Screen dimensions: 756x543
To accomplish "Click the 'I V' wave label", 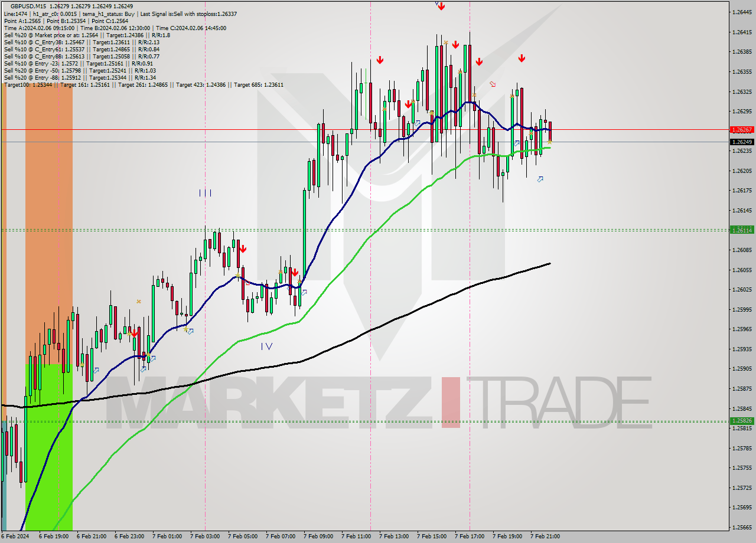I will (266, 346).
